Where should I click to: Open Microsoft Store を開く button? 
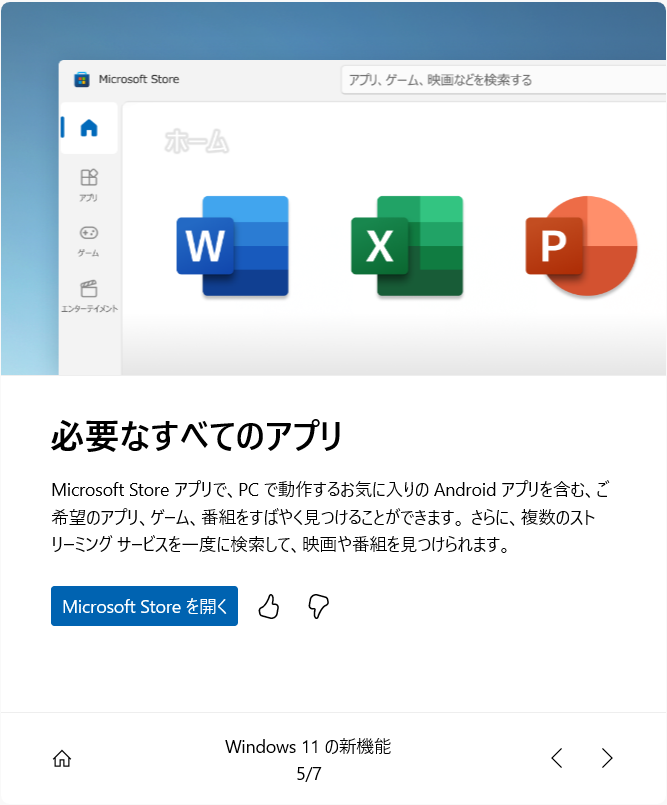click(144, 606)
